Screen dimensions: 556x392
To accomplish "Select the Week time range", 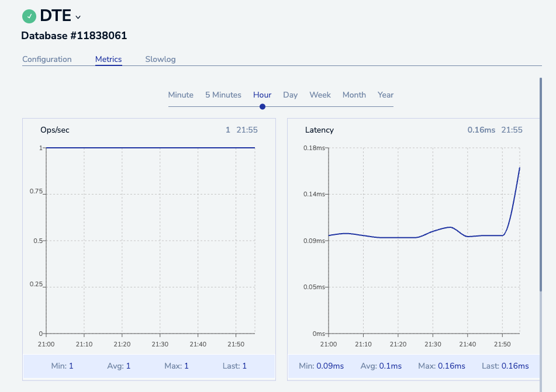I will [320, 95].
